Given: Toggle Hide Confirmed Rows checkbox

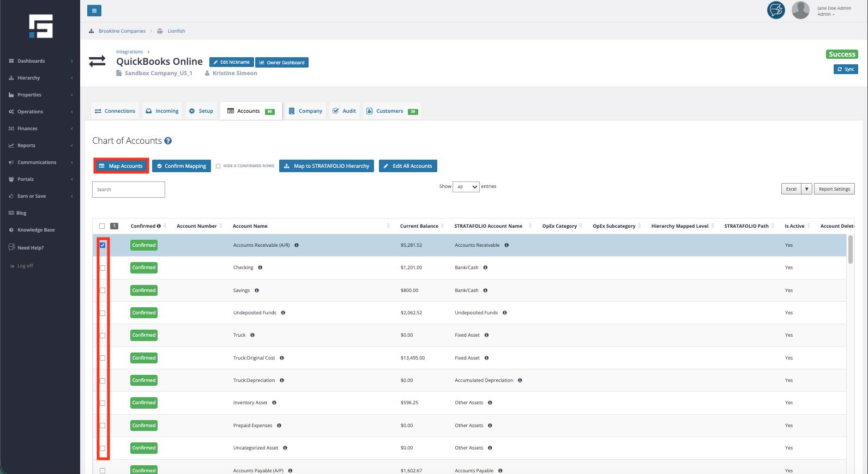Looking at the screenshot, I should point(218,166).
